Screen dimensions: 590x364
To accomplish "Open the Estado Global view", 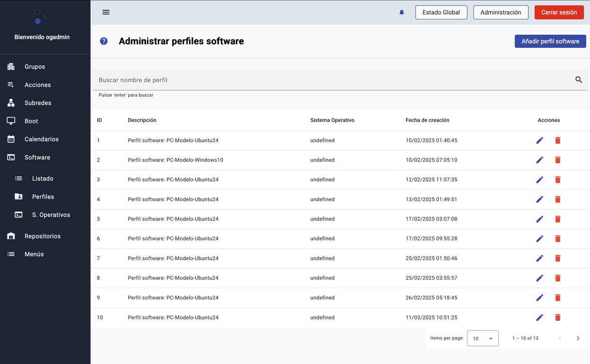I will 441,12.
